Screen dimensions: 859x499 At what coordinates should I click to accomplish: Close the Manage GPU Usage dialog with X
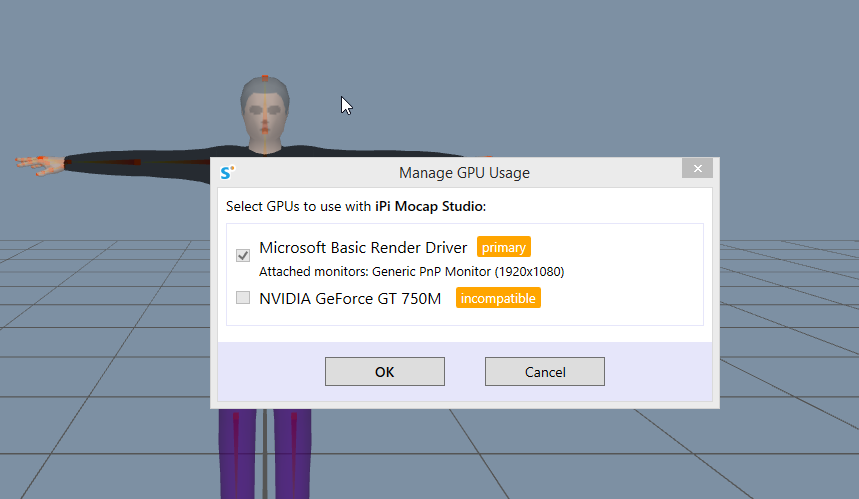click(697, 168)
